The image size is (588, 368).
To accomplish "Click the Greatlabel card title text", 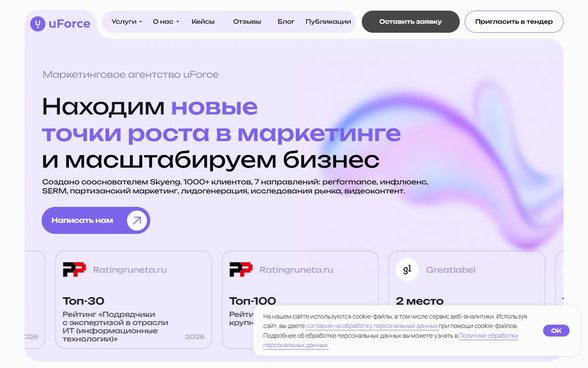I will pyautogui.click(x=451, y=270).
